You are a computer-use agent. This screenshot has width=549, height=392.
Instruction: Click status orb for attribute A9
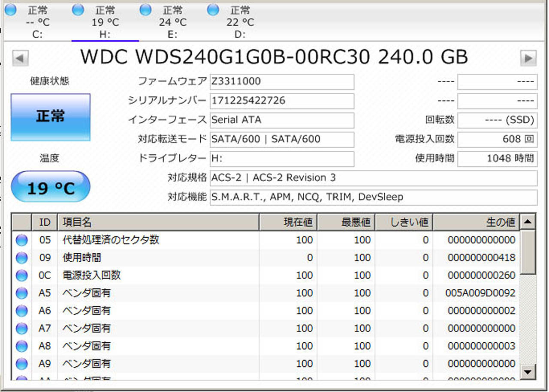21,364
